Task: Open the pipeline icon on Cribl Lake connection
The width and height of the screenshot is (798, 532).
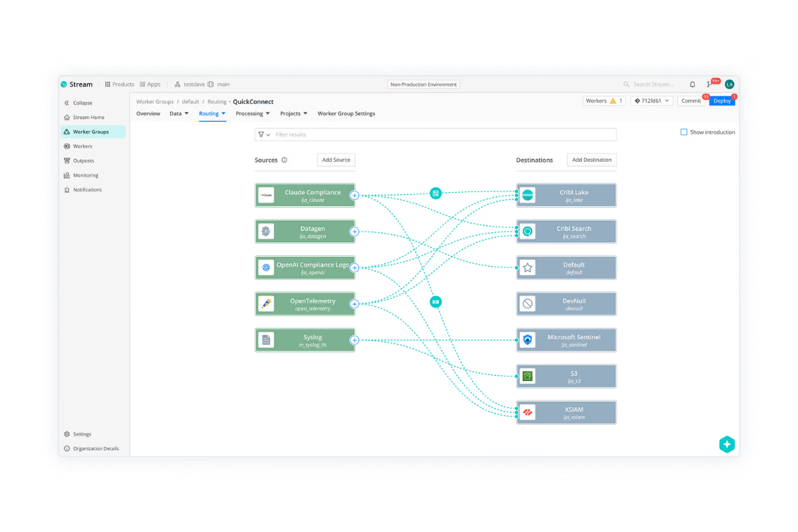Action: tap(436, 194)
